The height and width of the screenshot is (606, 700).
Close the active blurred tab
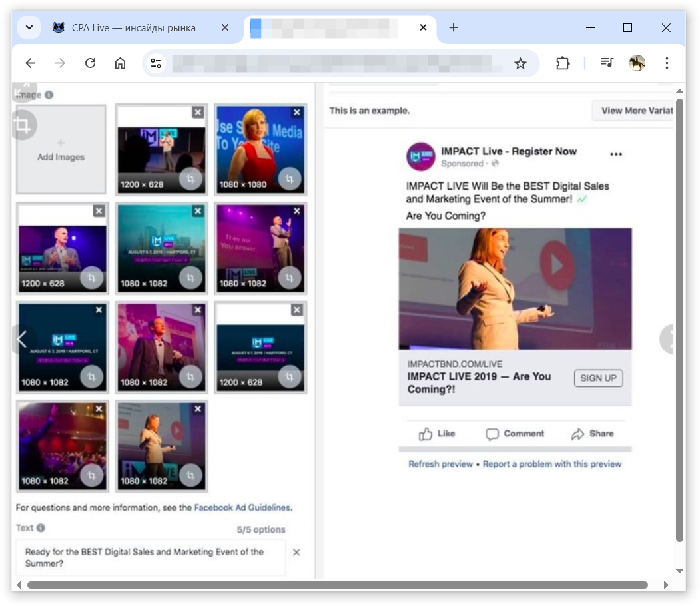point(423,28)
